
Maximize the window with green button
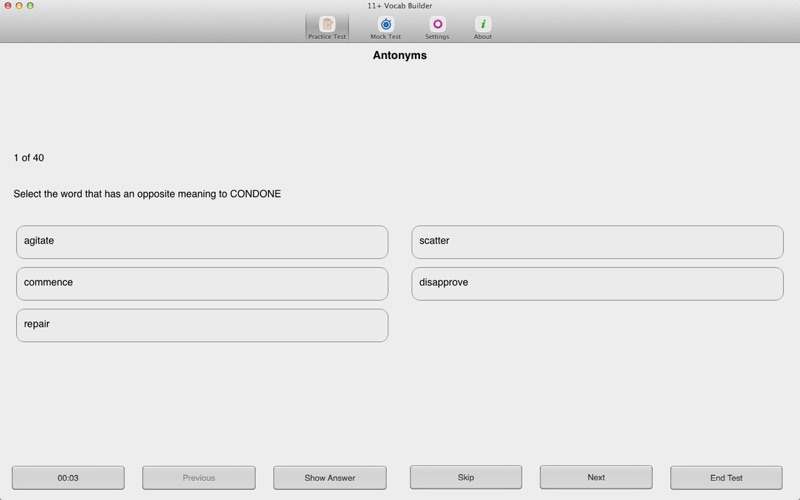(x=30, y=6)
